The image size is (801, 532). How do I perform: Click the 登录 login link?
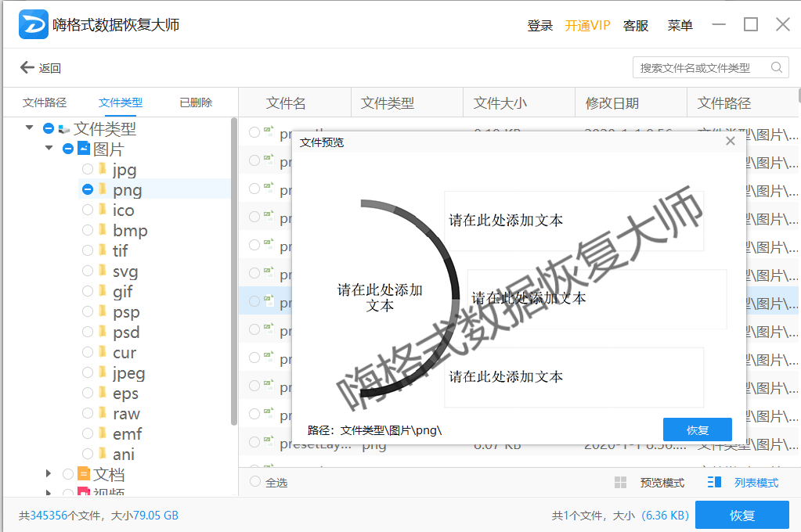[x=540, y=26]
